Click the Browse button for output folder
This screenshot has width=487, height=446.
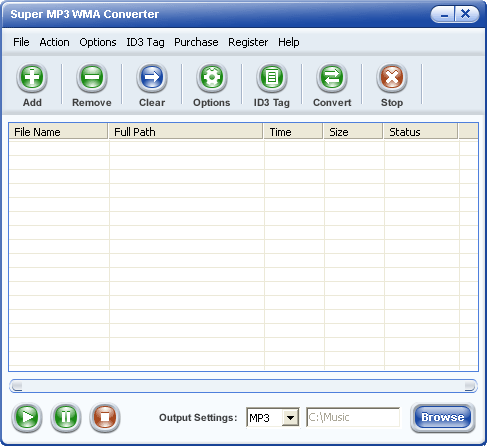click(443, 417)
